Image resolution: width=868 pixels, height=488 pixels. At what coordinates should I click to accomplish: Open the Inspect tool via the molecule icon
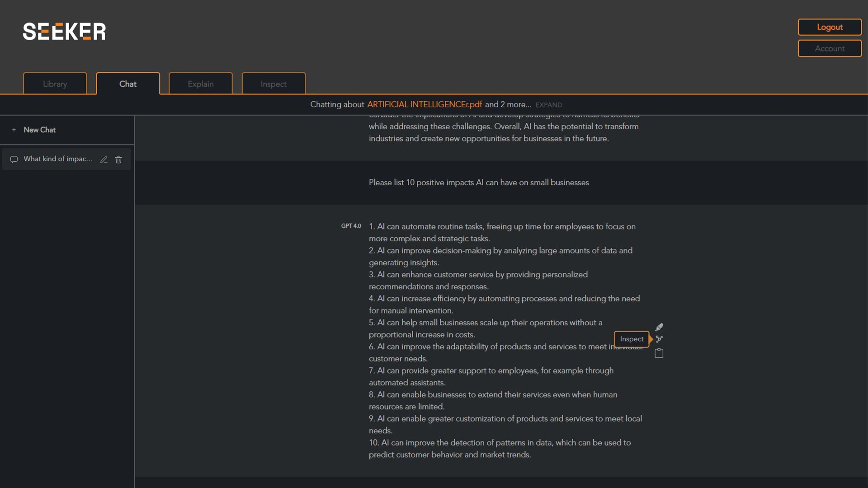coord(659,339)
